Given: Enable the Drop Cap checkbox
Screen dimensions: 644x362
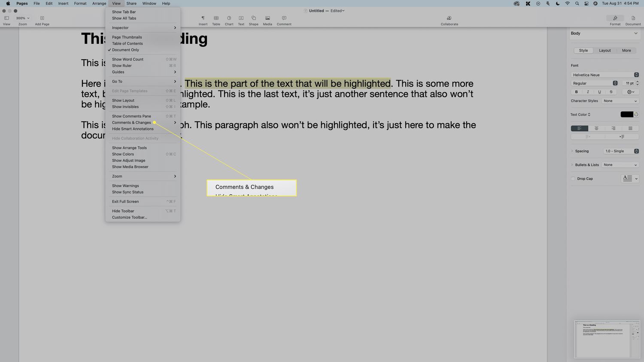Looking at the screenshot, I should [573, 179].
